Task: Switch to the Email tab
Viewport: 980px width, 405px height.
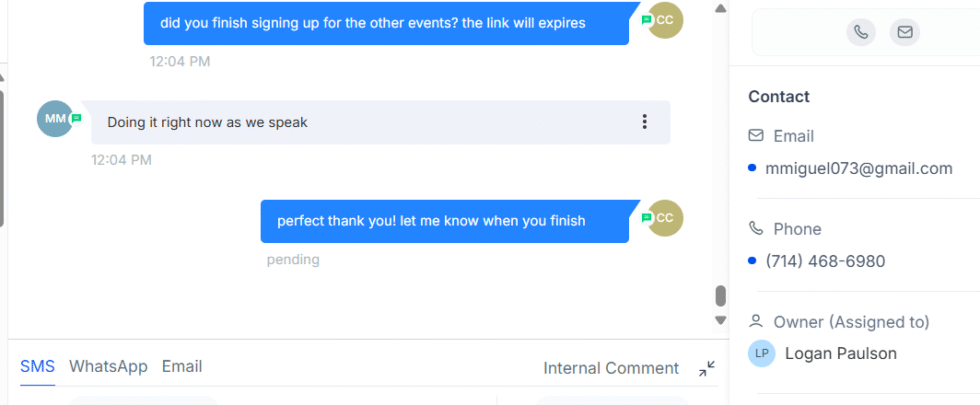Action: pos(182,366)
